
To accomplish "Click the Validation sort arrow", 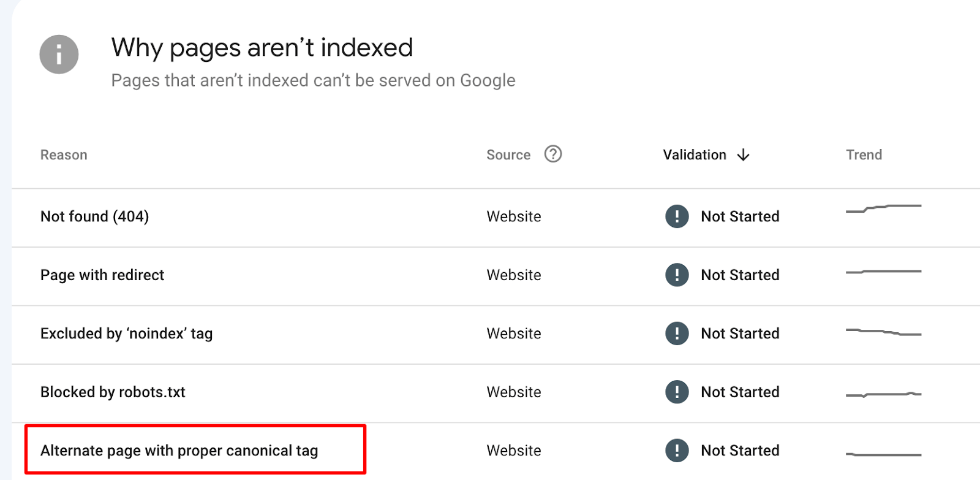I will tap(743, 155).
